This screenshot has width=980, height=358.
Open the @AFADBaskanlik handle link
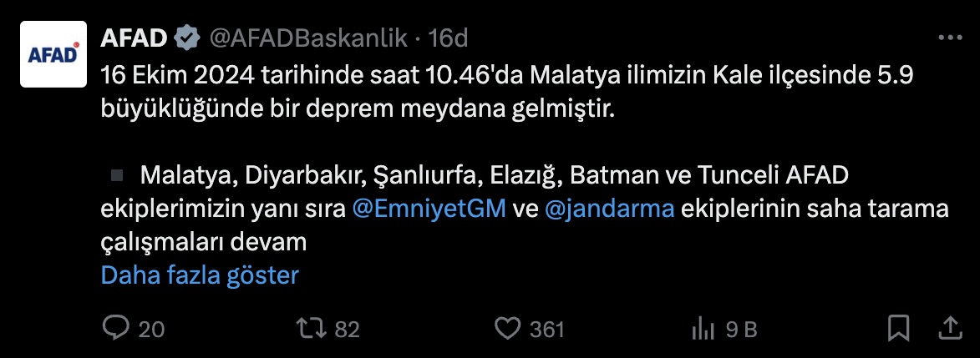307,38
